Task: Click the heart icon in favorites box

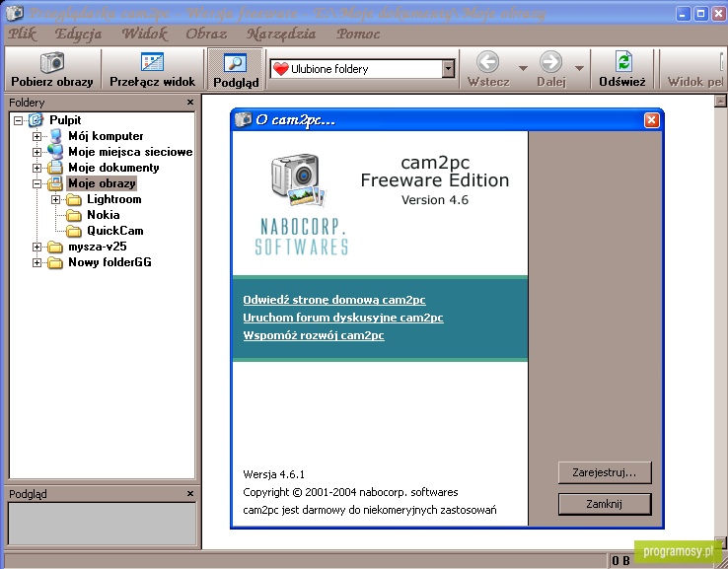Action: click(281, 69)
